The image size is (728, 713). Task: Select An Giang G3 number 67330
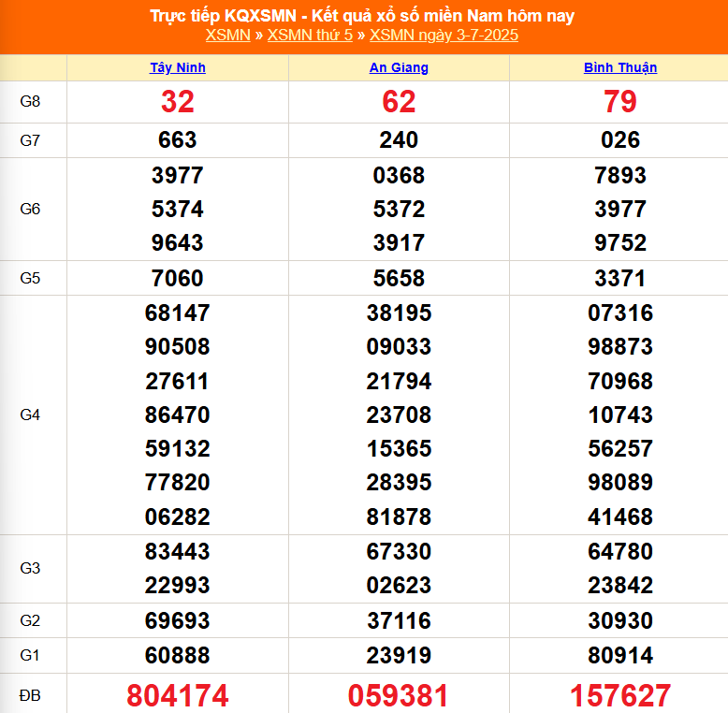click(399, 551)
